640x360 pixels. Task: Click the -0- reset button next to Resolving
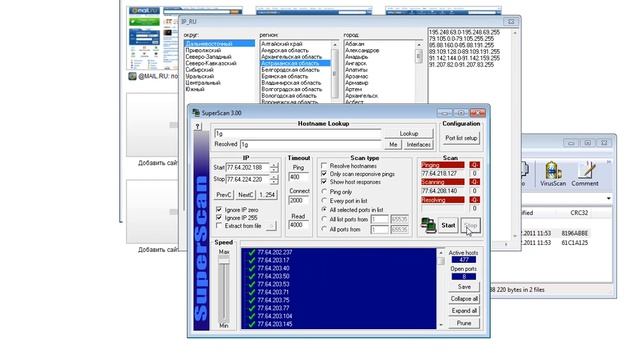coord(474,200)
